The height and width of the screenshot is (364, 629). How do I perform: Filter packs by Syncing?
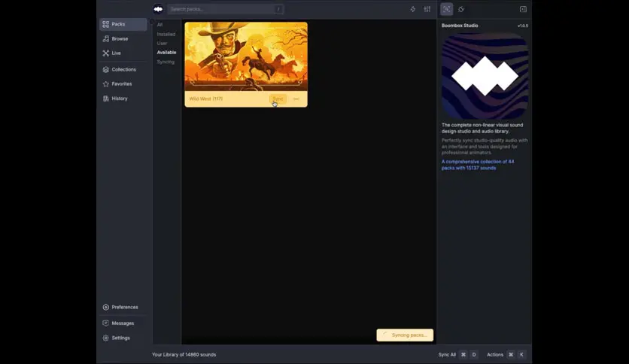point(166,62)
